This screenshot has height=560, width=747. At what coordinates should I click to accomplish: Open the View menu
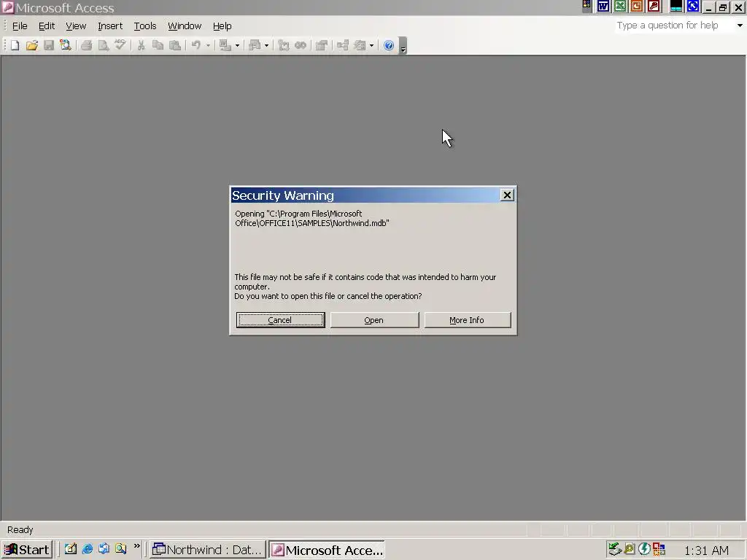[x=76, y=26]
